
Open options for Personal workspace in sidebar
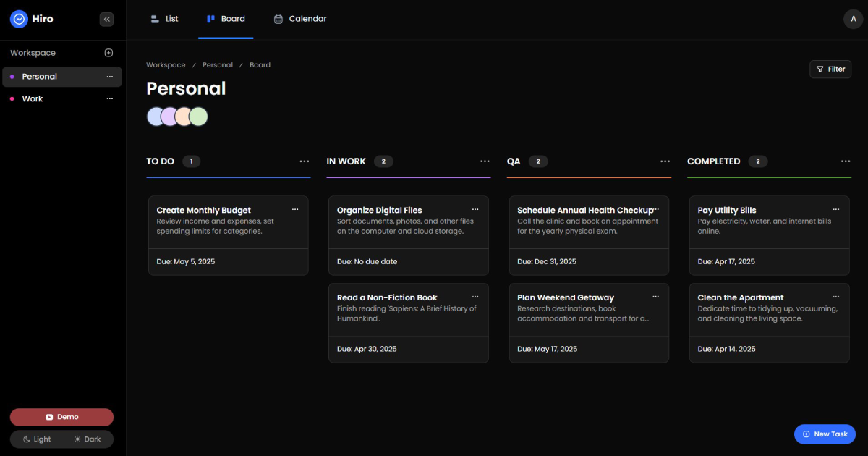(x=110, y=77)
